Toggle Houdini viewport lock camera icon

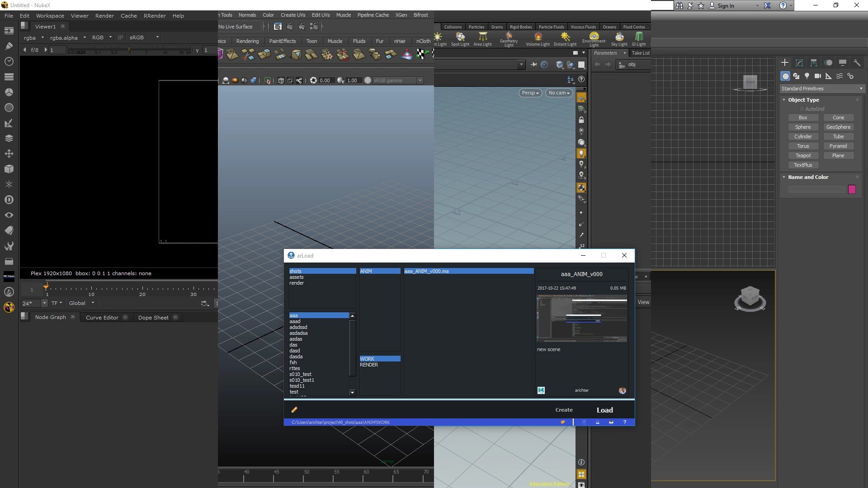click(581, 120)
